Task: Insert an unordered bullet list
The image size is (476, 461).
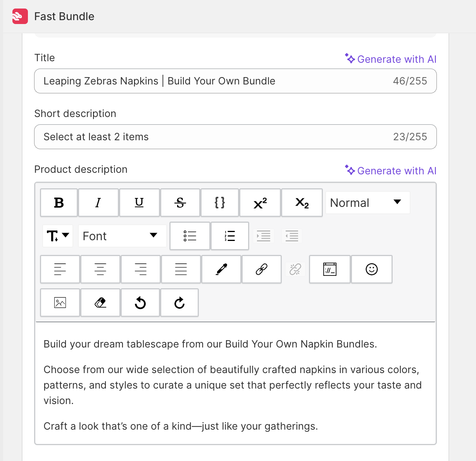Action: pyautogui.click(x=190, y=236)
